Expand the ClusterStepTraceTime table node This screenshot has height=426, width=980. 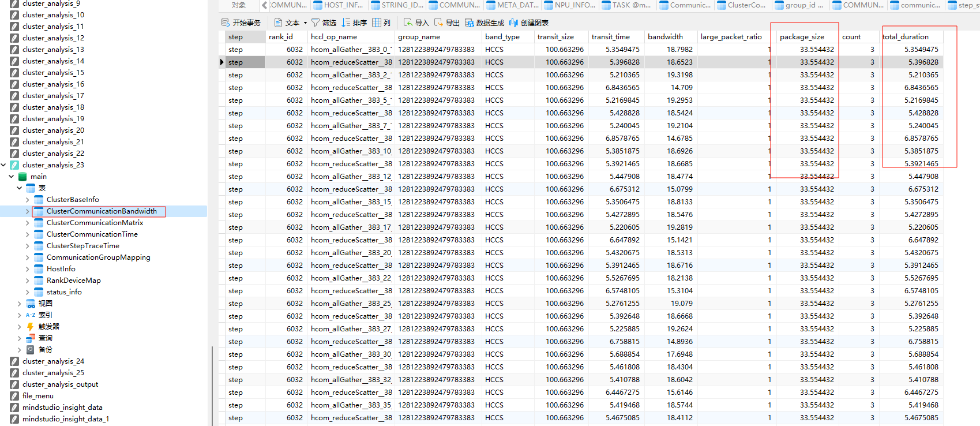point(28,246)
